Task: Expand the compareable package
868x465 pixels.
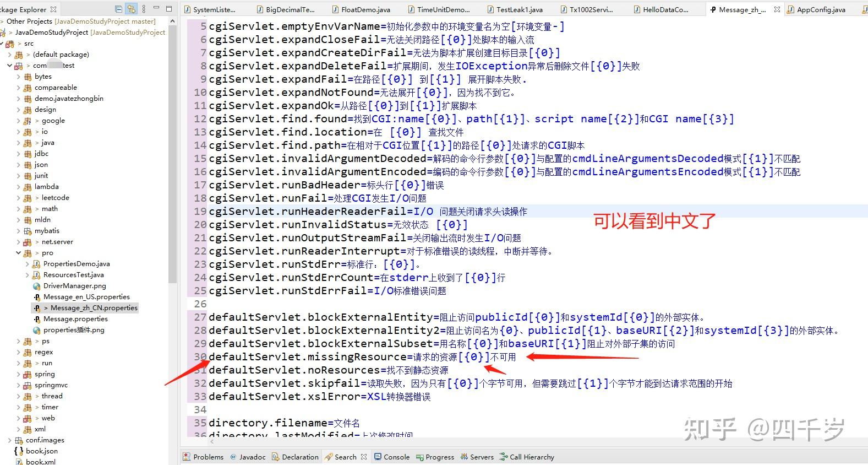Action: tap(19, 88)
